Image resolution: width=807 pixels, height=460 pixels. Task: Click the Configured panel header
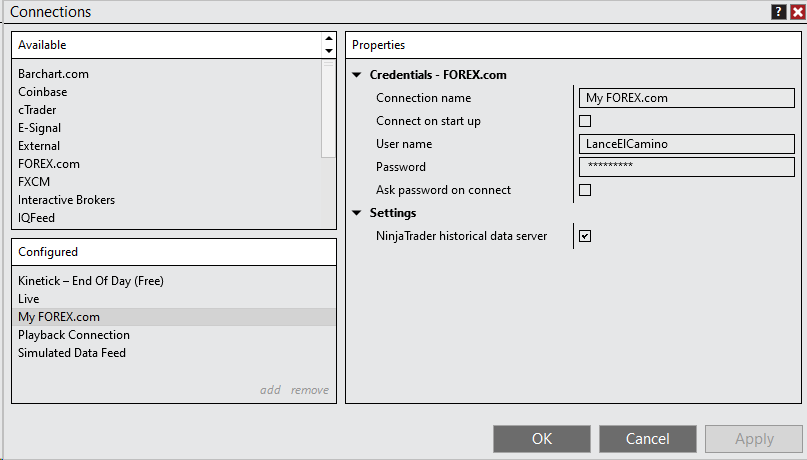[x=174, y=252]
